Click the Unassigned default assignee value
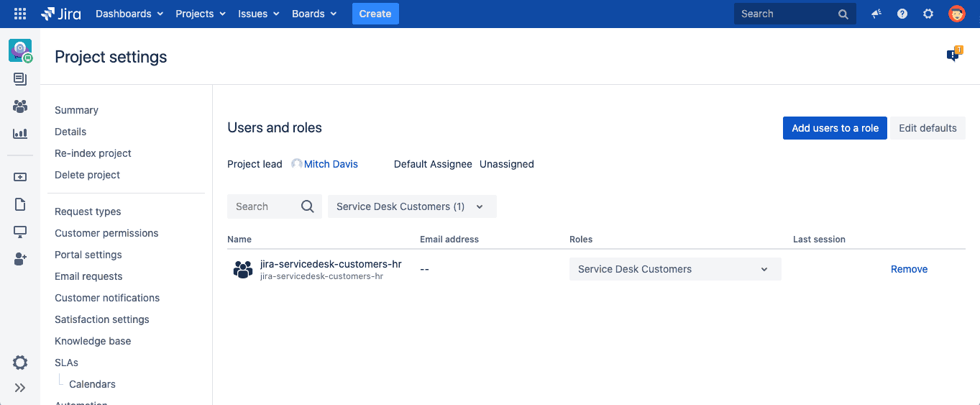This screenshot has height=405, width=980. point(507,164)
